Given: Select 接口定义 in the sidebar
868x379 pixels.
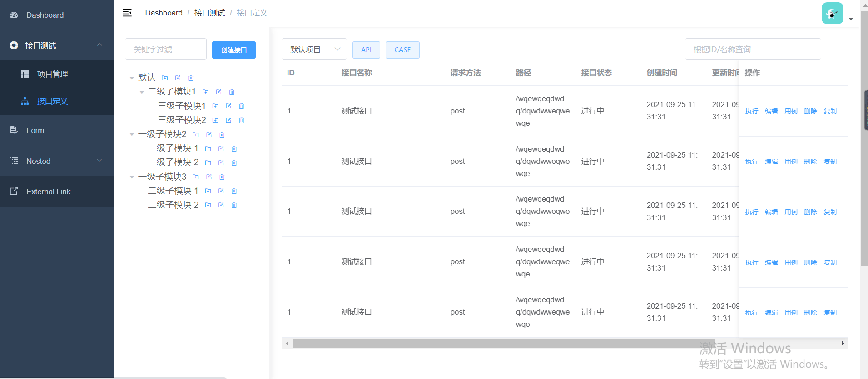Looking at the screenshot, I should [x=57, y=101].
